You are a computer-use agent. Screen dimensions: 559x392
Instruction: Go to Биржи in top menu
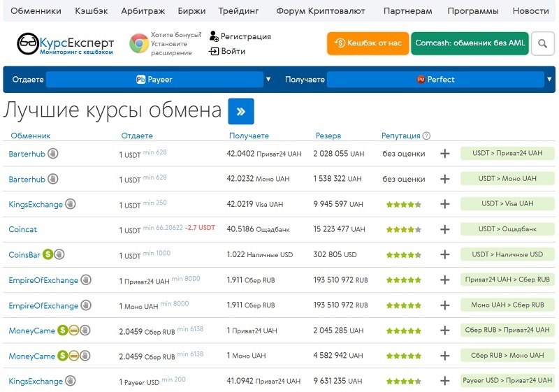click(191, 11)
